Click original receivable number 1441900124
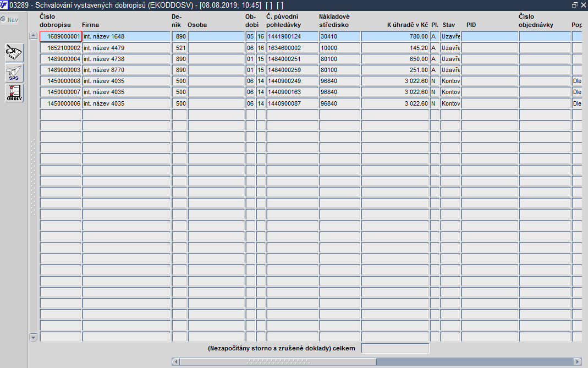 (x=293, y=36)
